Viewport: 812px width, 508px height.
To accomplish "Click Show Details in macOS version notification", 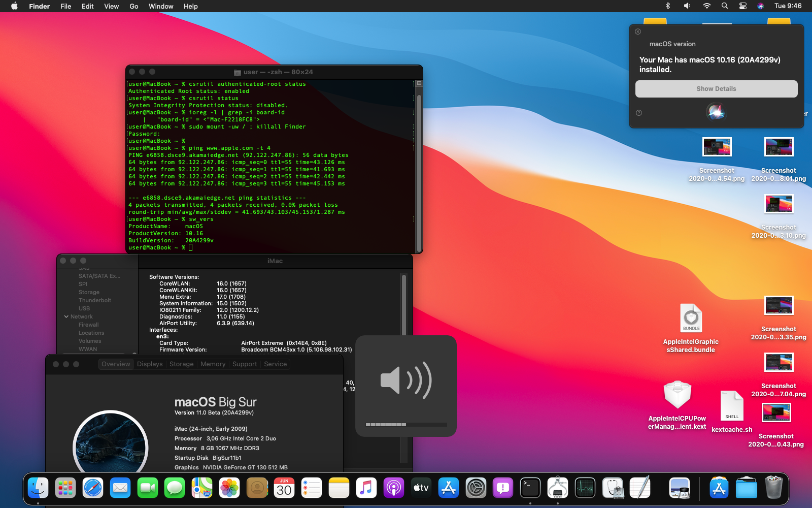I will pyautogui.click(x=716, y=89).
